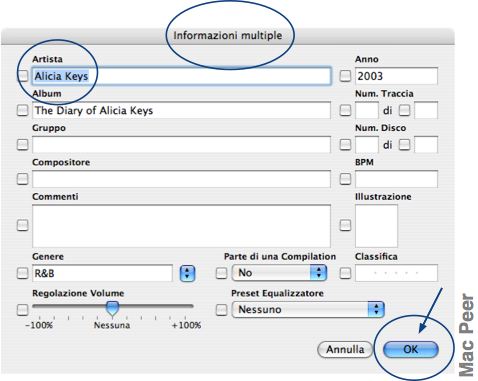Click the Num. Disco number field
Image resolution: width=478 pixels, height=381 pixels.
pos(367,145)
